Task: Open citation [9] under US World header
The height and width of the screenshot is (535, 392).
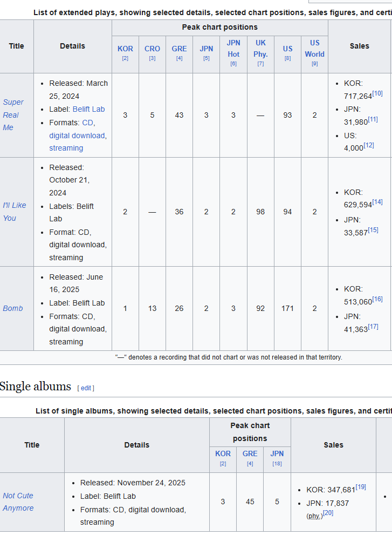Action: tap(314, 64)
